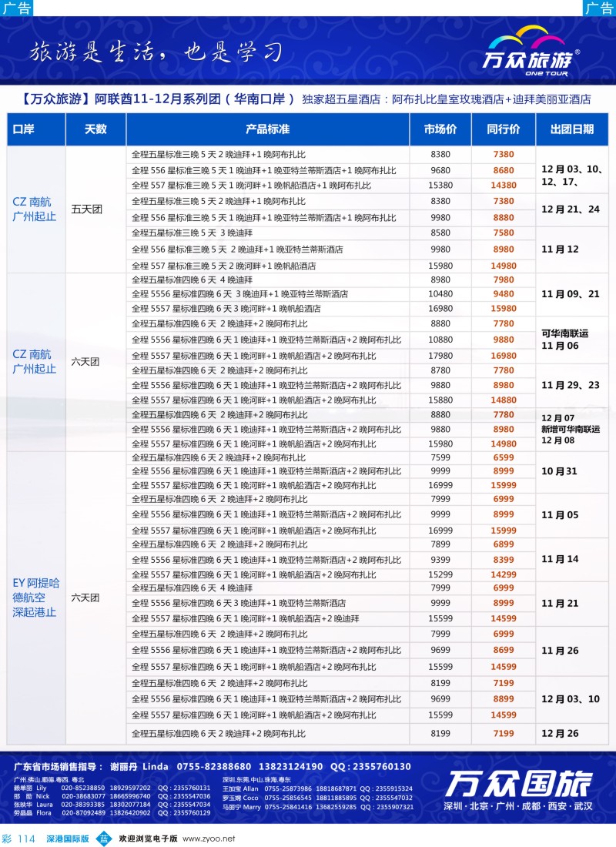Click the slogan 旅游是生活，也是学习

[x=156, y=52]
